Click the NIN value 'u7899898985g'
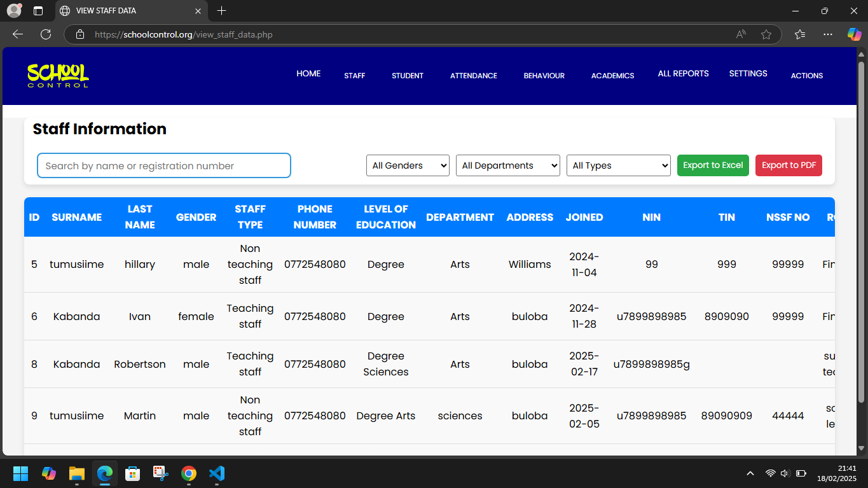The height and width of the screenshot is (488, 868). click(652, 364)
